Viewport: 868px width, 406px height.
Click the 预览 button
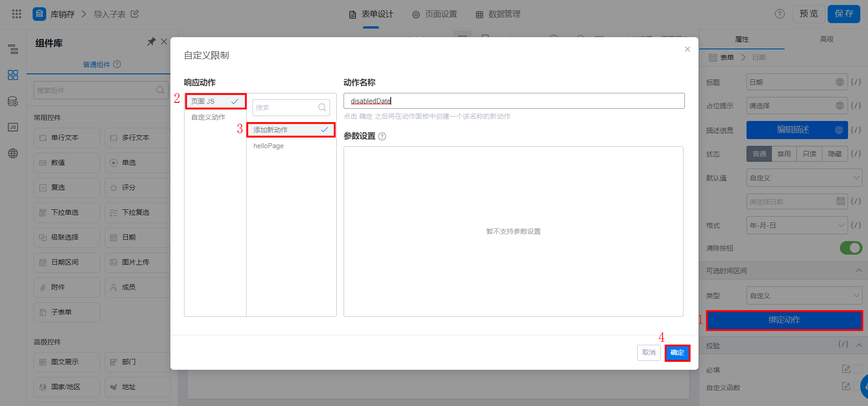(x=809, y=14)
